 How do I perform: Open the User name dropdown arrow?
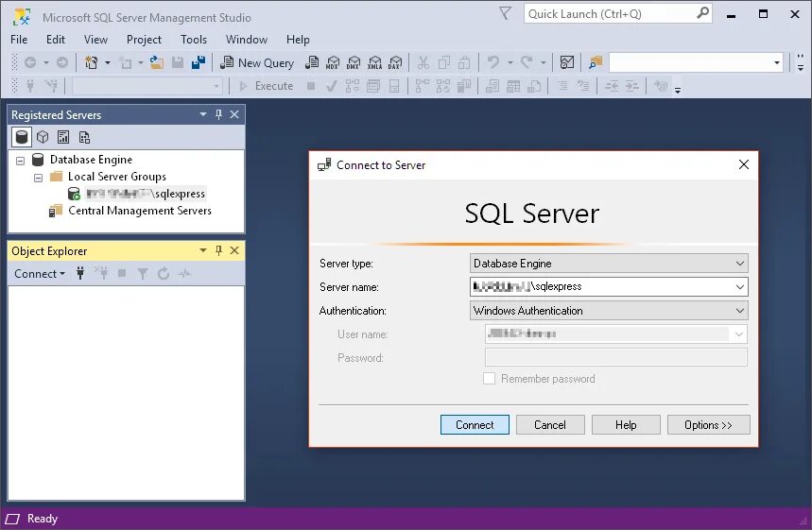739,334
